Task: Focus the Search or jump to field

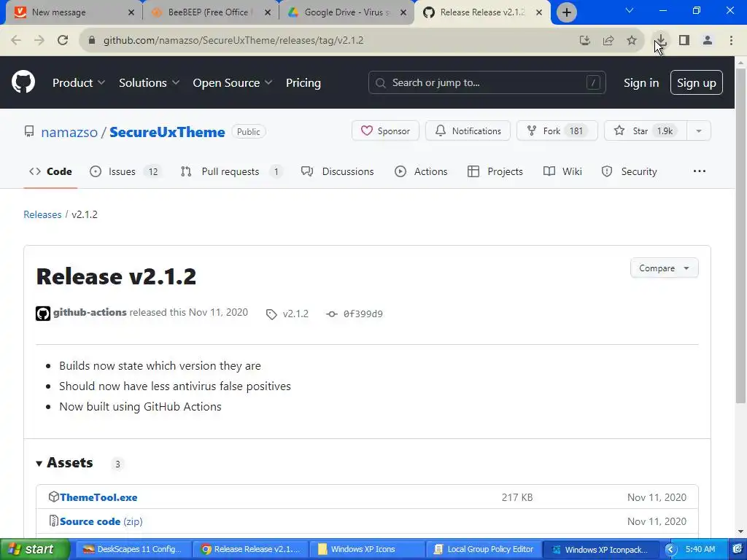Action: point(487,83)
